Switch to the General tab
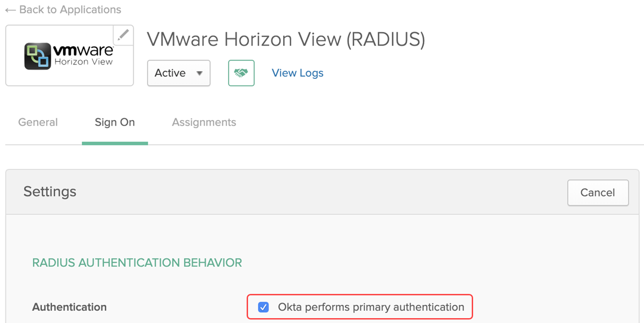The image size is (644, 323). [38, 122]
